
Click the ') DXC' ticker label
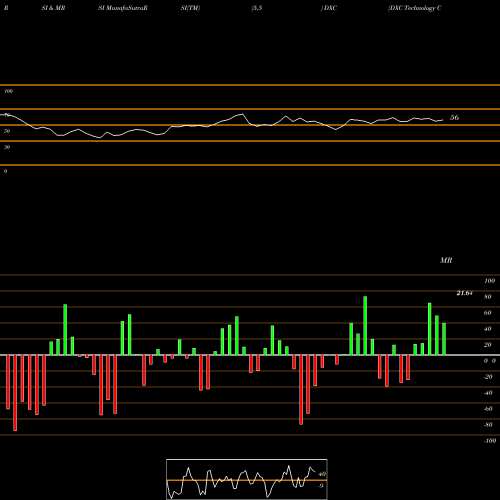point(329,8)
